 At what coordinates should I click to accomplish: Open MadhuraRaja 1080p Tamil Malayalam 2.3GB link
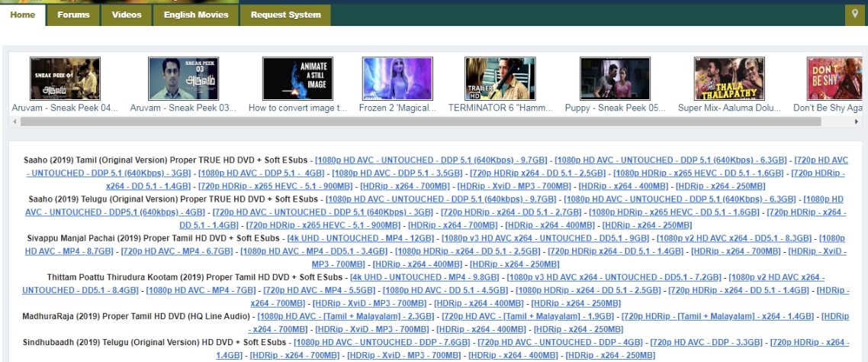[346, 316]
